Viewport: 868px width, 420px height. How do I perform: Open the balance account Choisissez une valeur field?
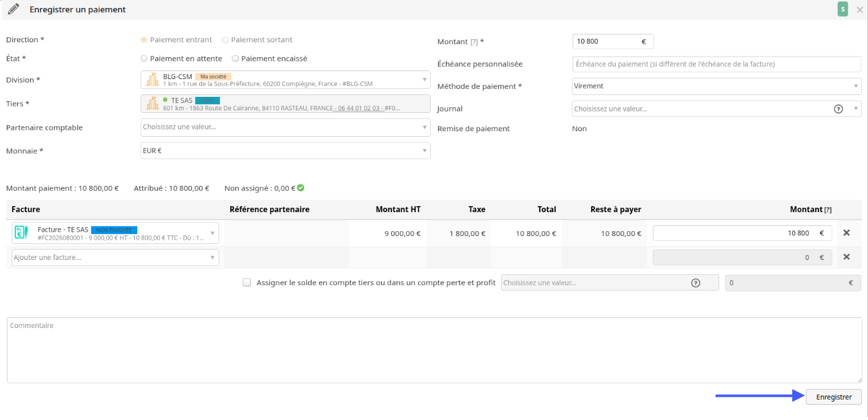click(x=609, y=283)
